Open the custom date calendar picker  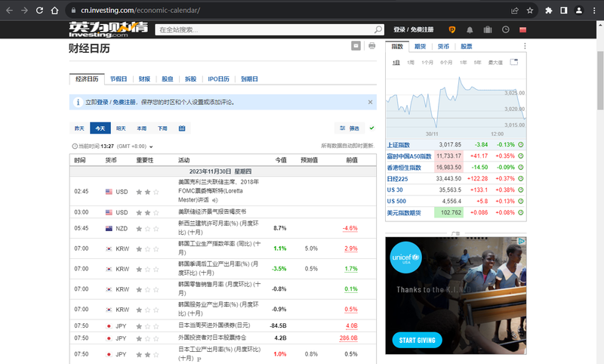[182, 128]
